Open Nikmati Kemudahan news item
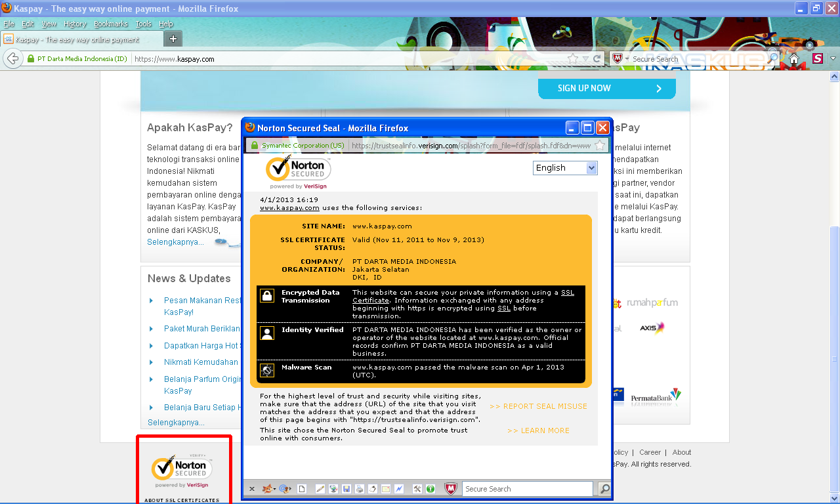The image size is (840, 504). pos(201,362)
